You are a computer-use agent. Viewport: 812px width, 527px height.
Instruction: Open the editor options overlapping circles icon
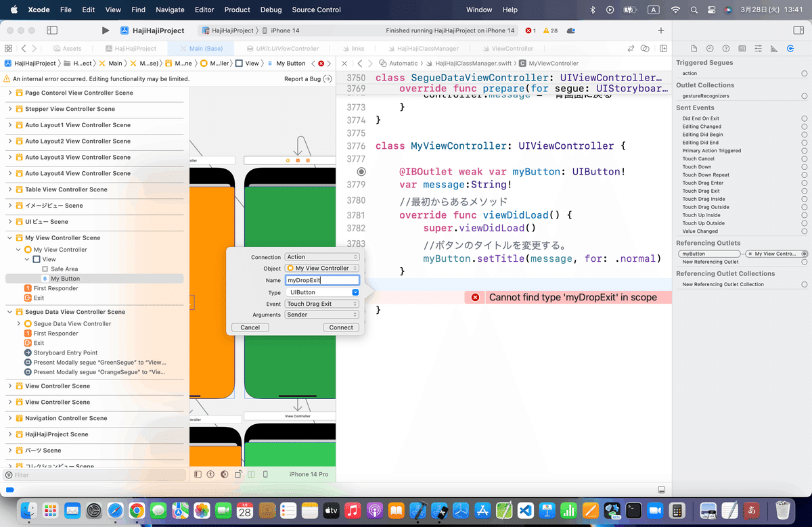pyautogui.click(x=646, y=49)
